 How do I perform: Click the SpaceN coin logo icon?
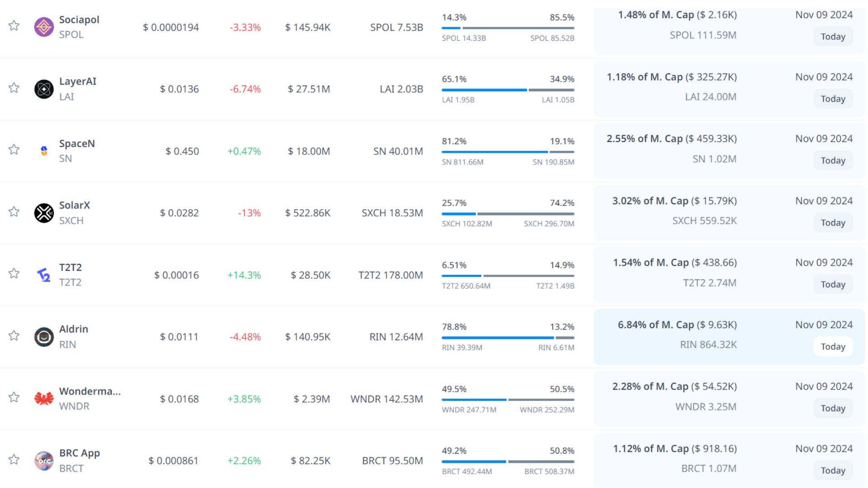coord(44,151)
